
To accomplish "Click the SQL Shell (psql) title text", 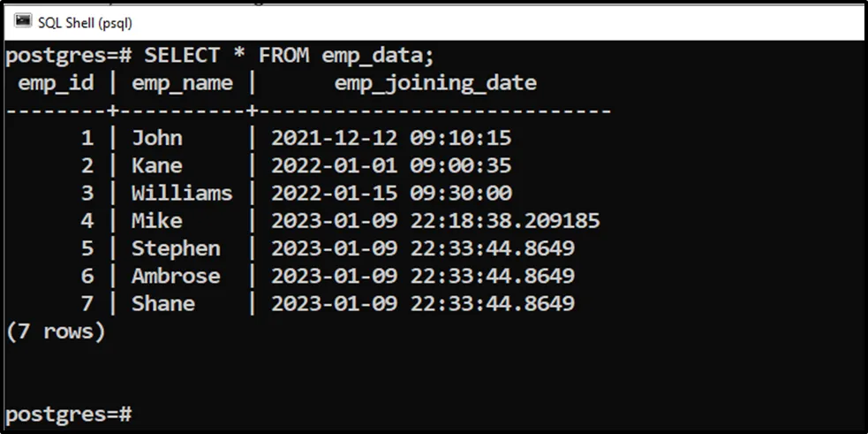I will 85,22.
